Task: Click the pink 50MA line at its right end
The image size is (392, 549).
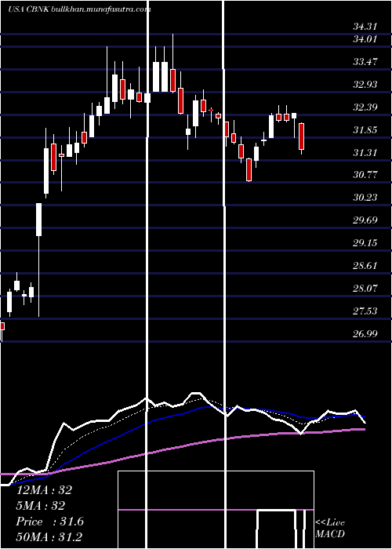Action: point(363,429)
